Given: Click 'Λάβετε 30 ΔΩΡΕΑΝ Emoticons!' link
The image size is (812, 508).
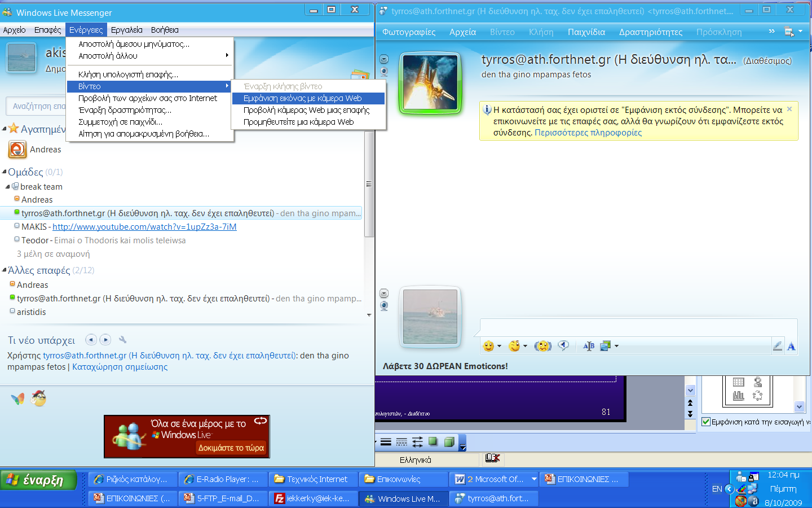Looking at the screenshot, I should point(445,366).
